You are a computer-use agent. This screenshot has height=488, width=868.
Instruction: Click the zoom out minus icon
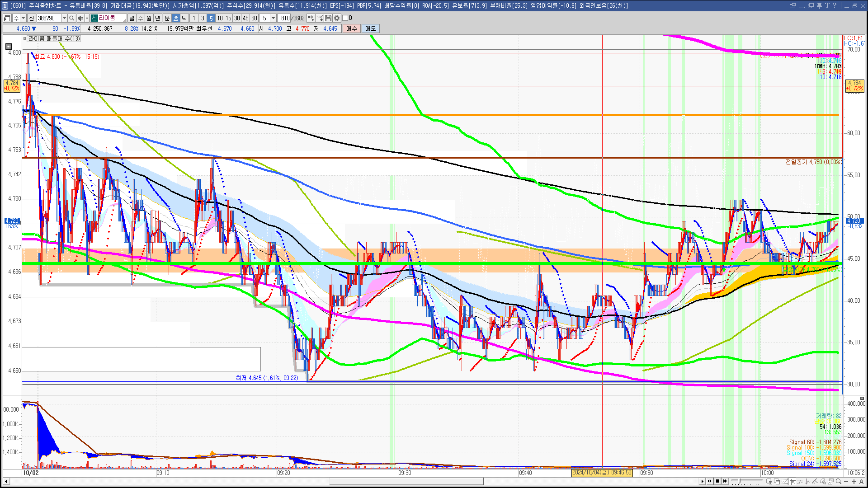tap(846, 482)
